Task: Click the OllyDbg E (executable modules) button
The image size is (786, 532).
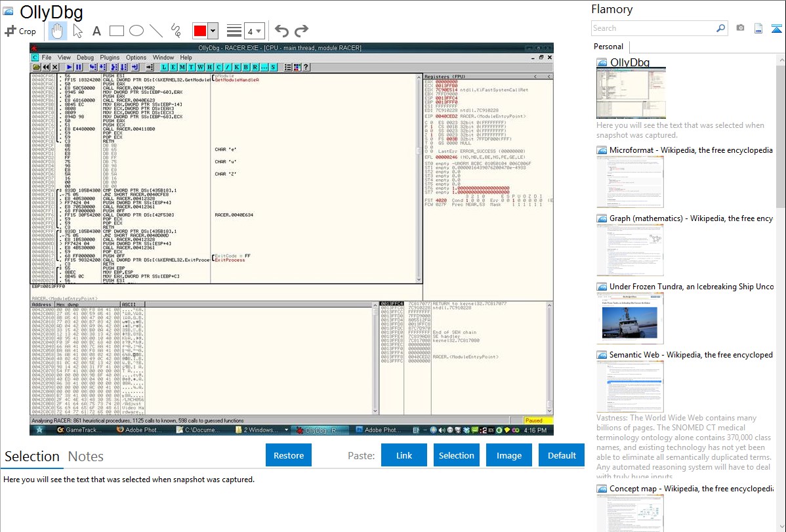Action: click(x=173, y=67)
